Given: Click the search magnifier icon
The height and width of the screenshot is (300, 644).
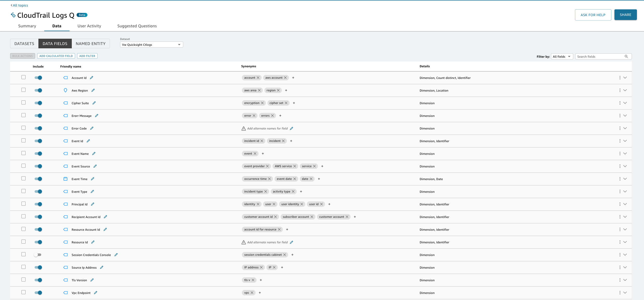Looking at the screenshot, I should coord(626,56).
